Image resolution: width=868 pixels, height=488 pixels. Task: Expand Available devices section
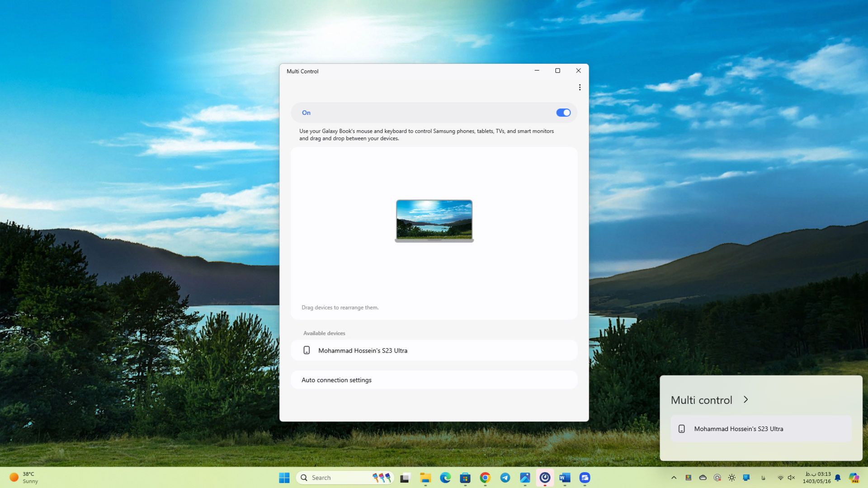click(x=324, y=333)
